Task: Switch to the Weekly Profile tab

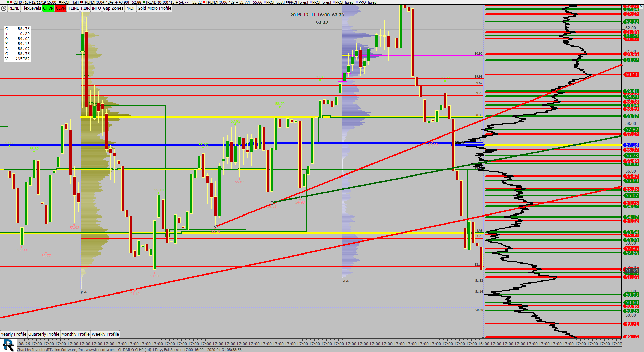Action: 105,334
